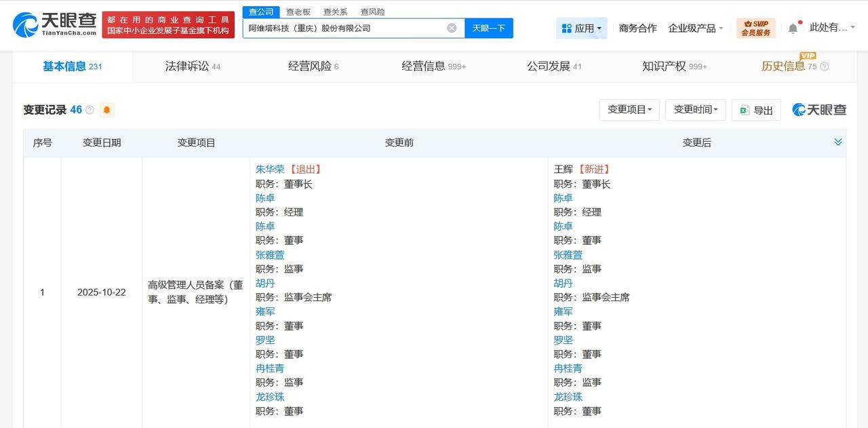Click the red 国家中小企业发展子基金 banner

(168, 25)
